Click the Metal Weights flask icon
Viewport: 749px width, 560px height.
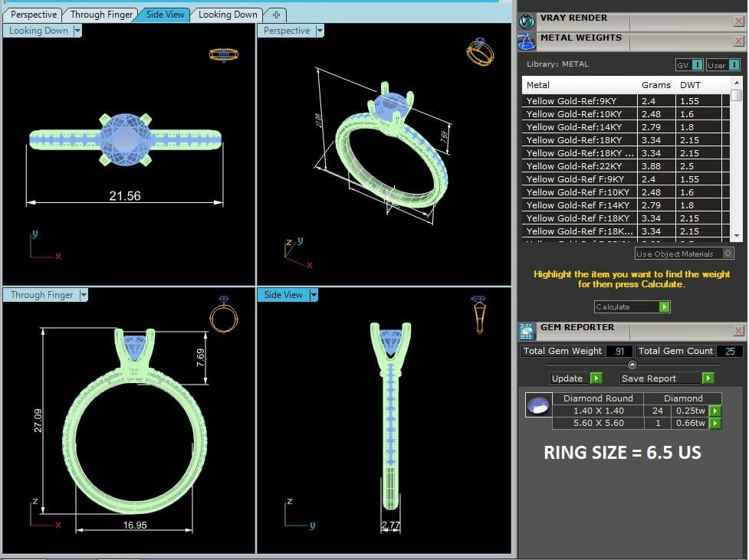coord(527,41)
